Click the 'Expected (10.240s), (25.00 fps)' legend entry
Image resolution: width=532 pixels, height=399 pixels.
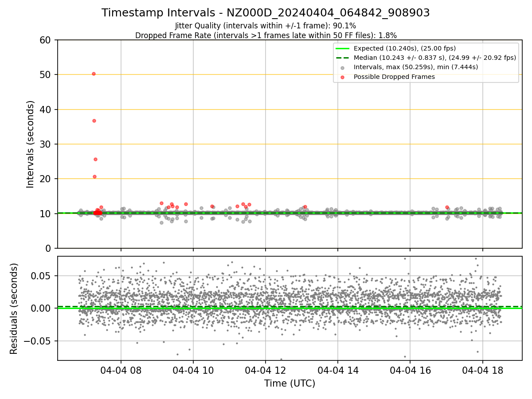[x=405, y=48]
